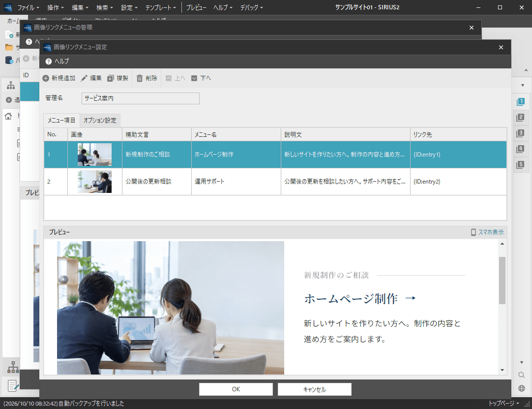Click the preview pane scrollbar thumb
This screenshot has height=409, width=532.
pyautogui.click(x=502, y=280)
